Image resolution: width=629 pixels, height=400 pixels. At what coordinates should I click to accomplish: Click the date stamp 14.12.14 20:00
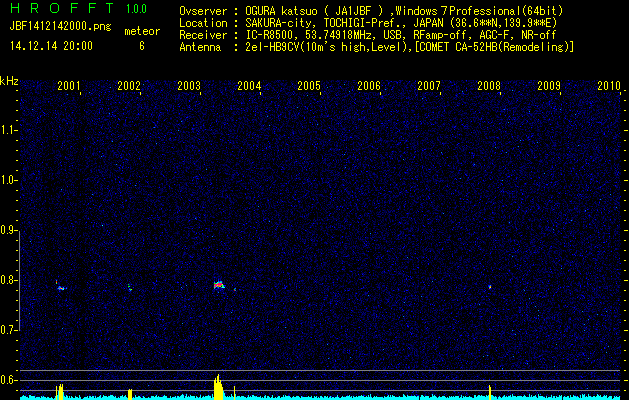tap(51, 45)
